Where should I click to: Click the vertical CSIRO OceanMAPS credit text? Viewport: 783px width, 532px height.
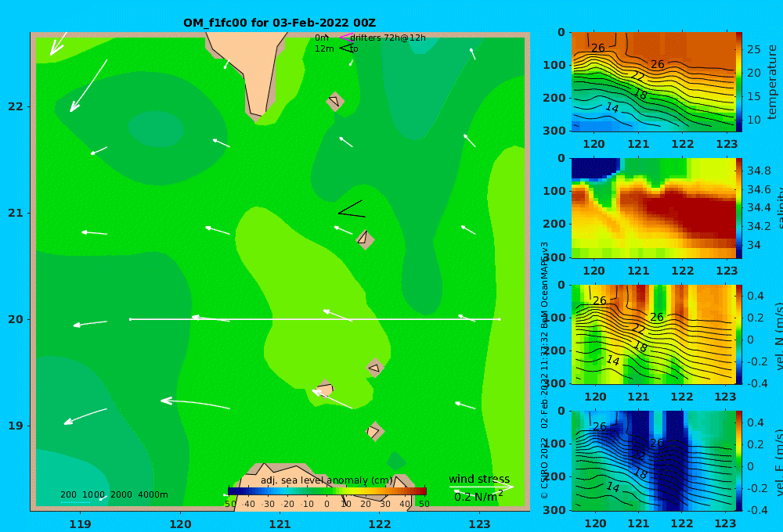(x=545, y=370)
